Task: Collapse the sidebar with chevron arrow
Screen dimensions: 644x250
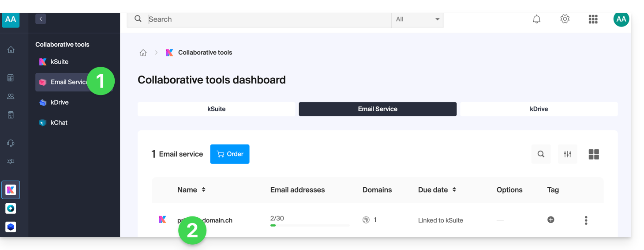Action: click(41, 19)
